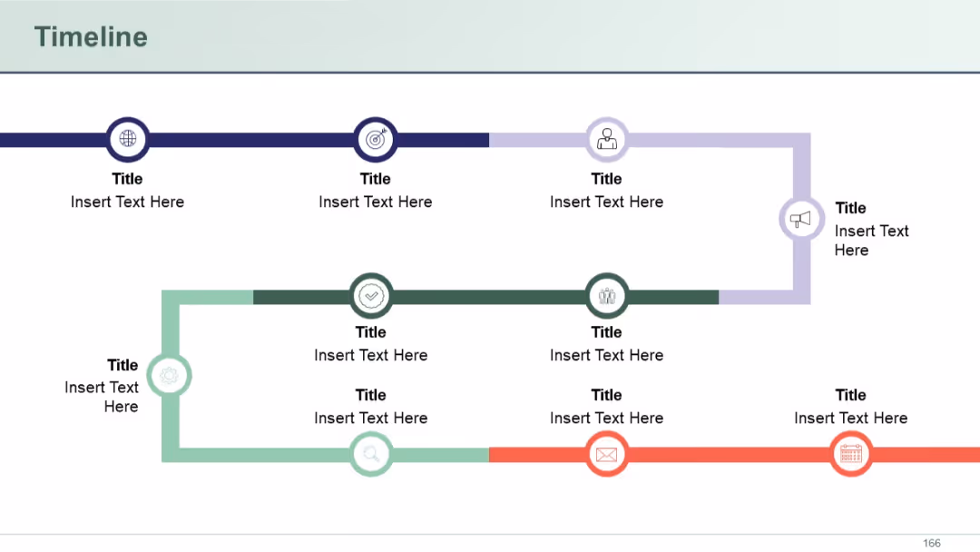
Task: Click the checkmark icon on the dark green line
Action: coord(371,296)
